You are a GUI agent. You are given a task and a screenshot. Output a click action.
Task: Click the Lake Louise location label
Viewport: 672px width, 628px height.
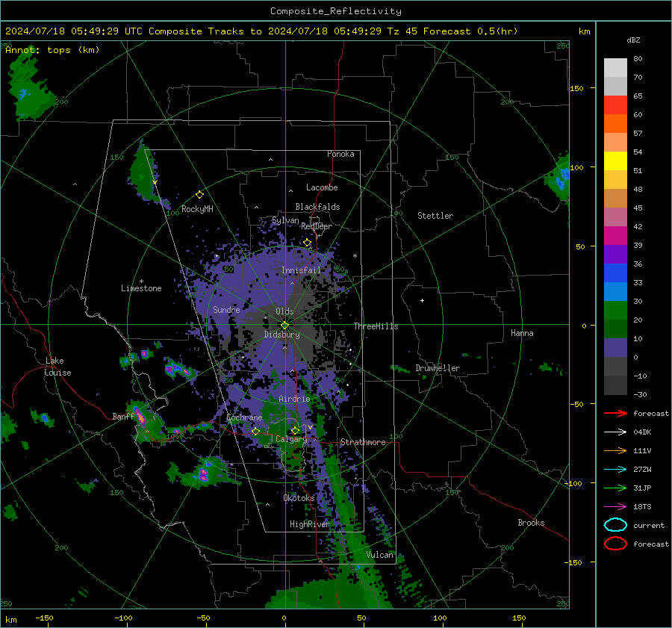(x=57, y=367)
